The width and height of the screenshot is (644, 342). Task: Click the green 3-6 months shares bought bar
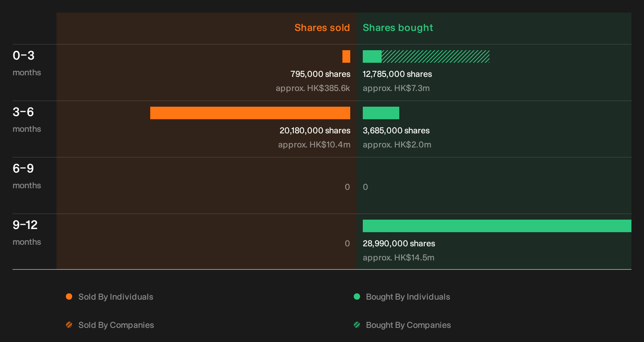381,113
